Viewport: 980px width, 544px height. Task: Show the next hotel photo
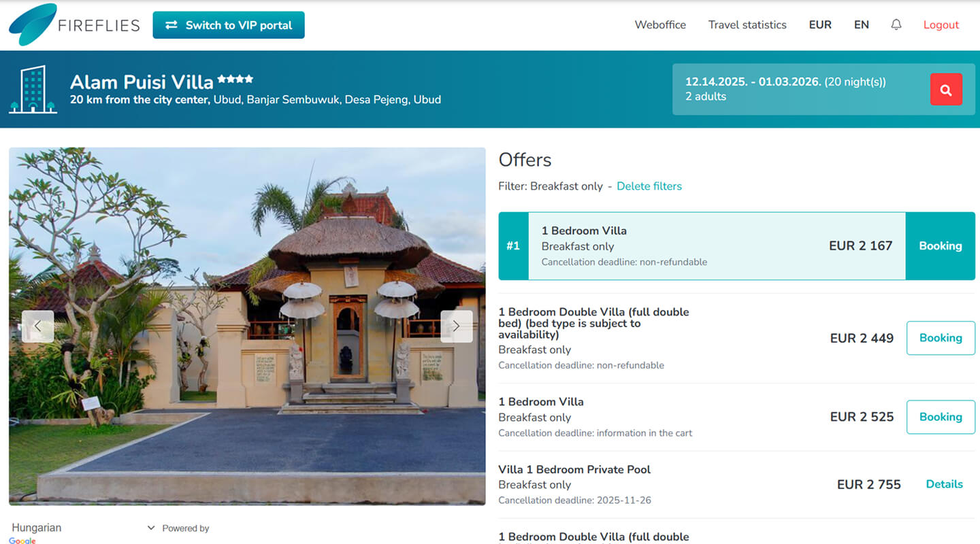point(456,326)
